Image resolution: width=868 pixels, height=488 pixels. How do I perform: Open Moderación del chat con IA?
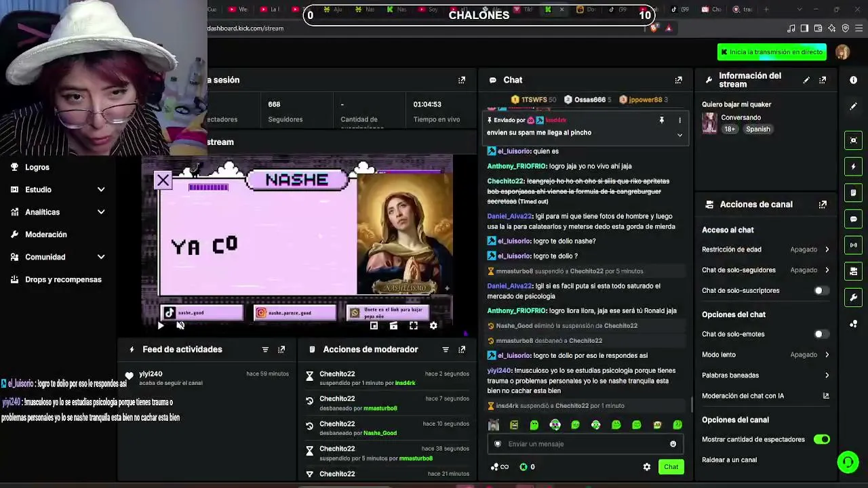click(x=766, y=396)
